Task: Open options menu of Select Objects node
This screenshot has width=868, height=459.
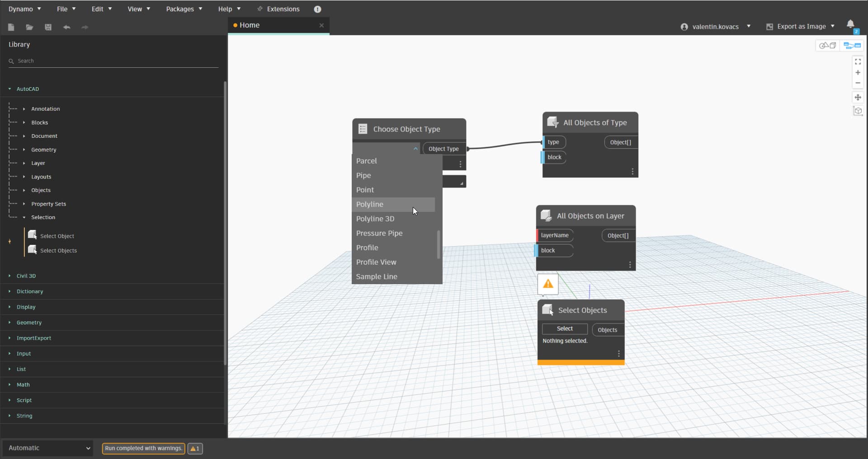Action: click(619, 353)
